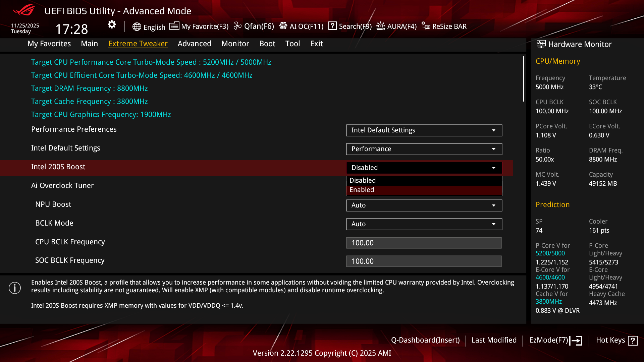Select Enabled option for Intel 200S Boost

(x=424, y=190)
